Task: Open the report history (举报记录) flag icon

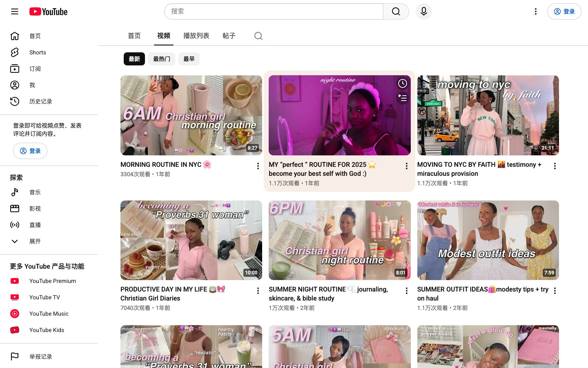Action: (15, 357)
